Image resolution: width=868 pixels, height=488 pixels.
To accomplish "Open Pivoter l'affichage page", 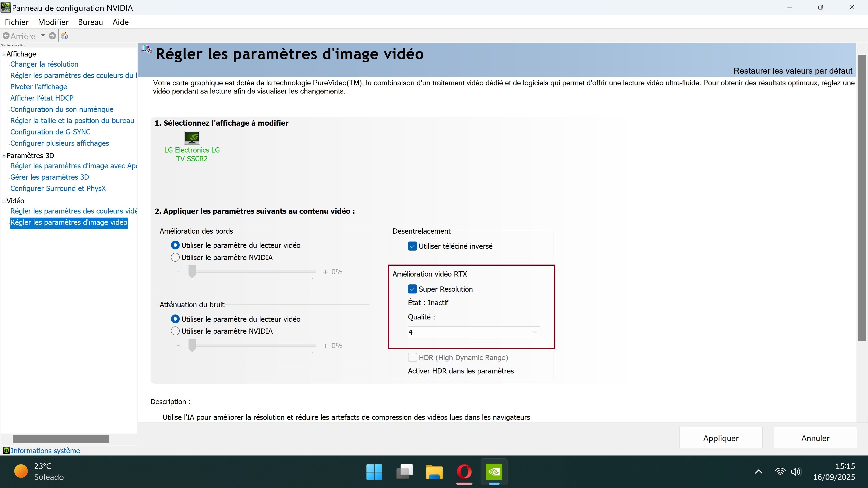I will click(x=39, y=87).
